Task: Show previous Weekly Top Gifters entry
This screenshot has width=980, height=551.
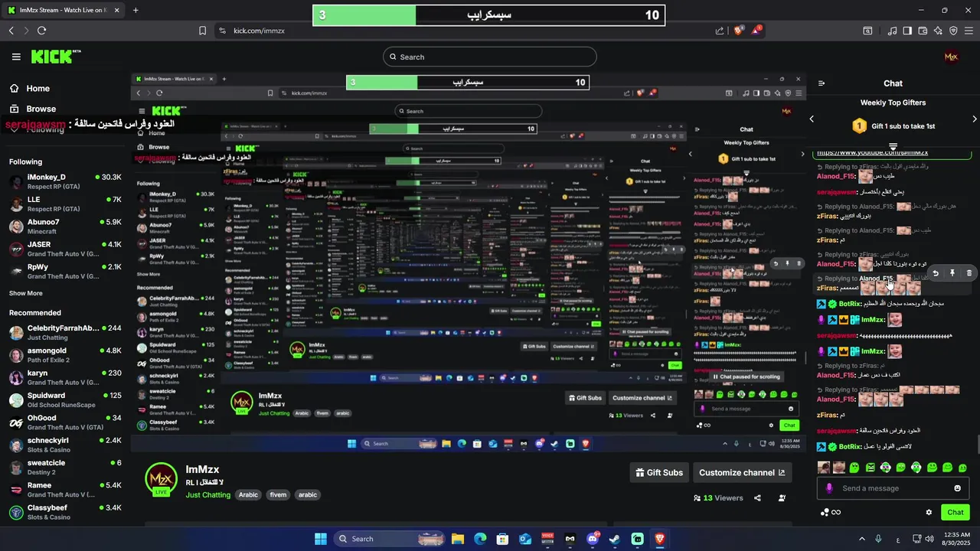Action: click(812, 119)
